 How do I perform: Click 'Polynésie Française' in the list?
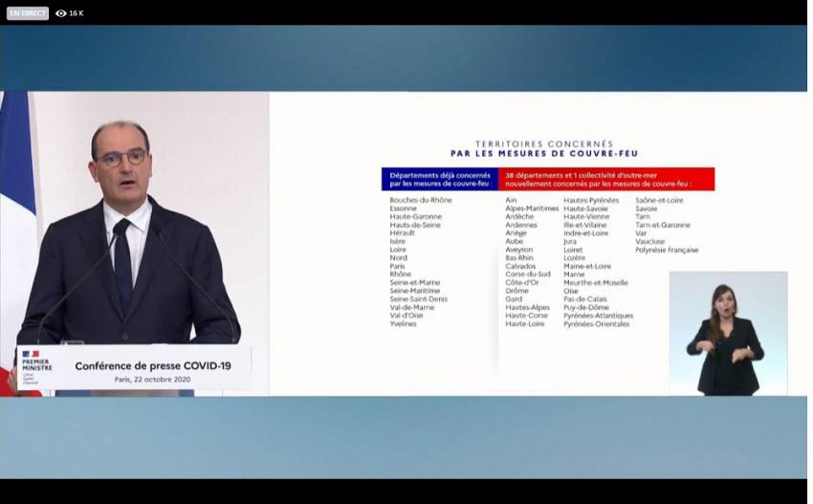667,250
